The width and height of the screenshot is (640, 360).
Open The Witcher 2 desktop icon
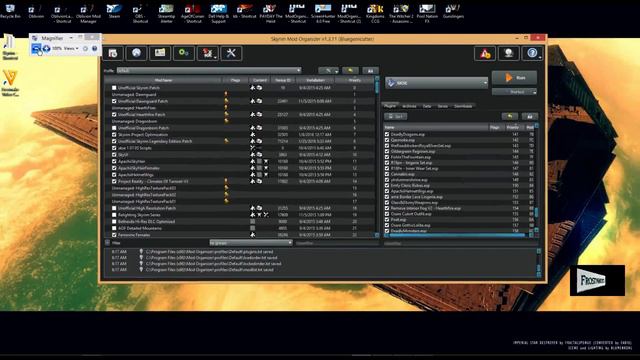401,13
